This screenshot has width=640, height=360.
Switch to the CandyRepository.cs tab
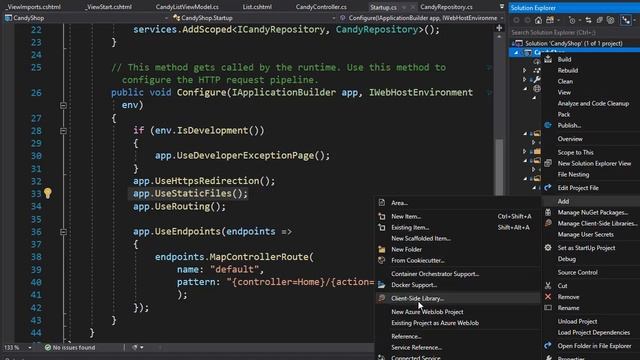[446, 7]
